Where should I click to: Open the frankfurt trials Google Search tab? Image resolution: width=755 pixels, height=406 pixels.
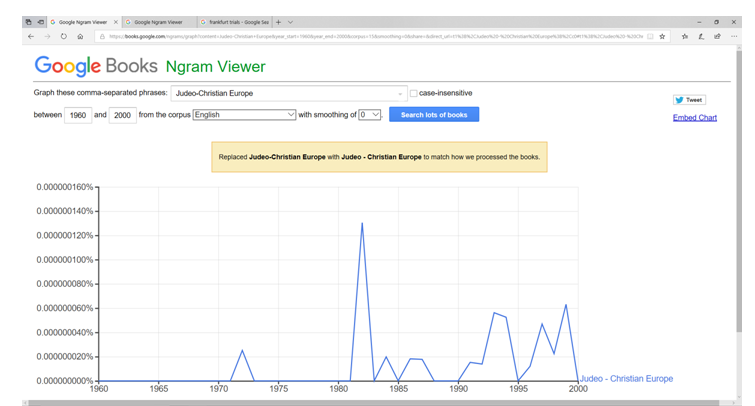[x=235, y=22]
